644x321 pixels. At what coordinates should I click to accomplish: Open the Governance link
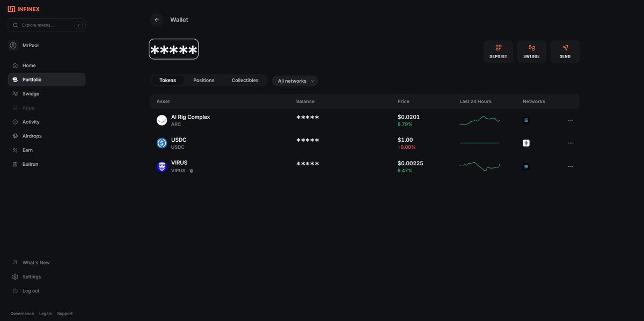[22, 313]
